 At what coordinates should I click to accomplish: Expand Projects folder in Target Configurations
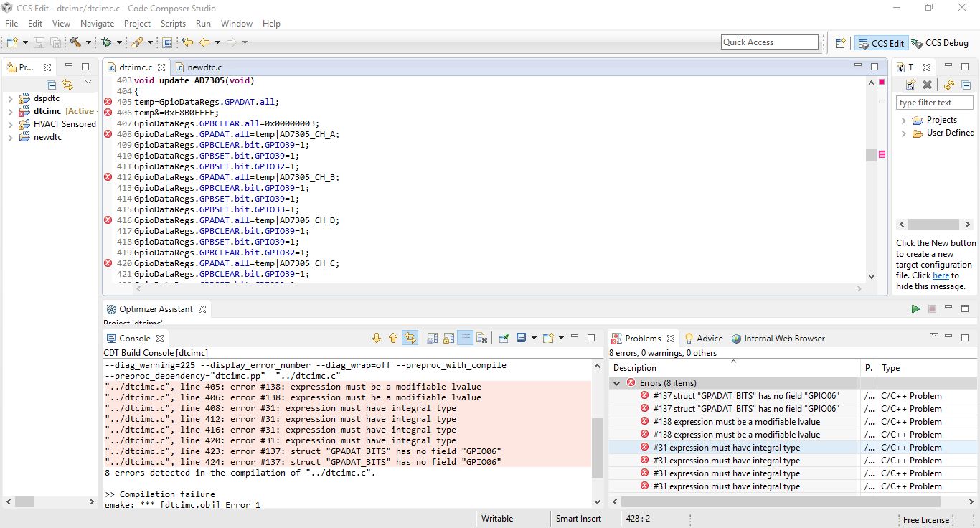[903, 121]
